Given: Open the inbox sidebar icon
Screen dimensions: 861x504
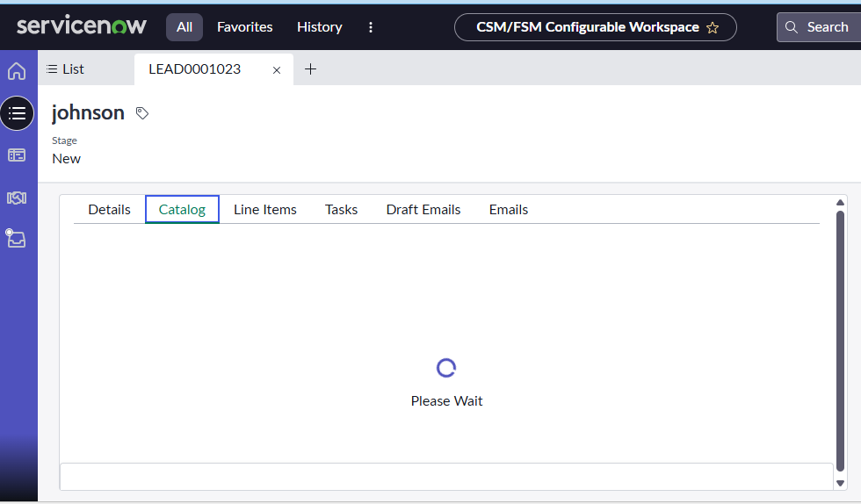Looking at the screenshot, I should click(16, 238).
